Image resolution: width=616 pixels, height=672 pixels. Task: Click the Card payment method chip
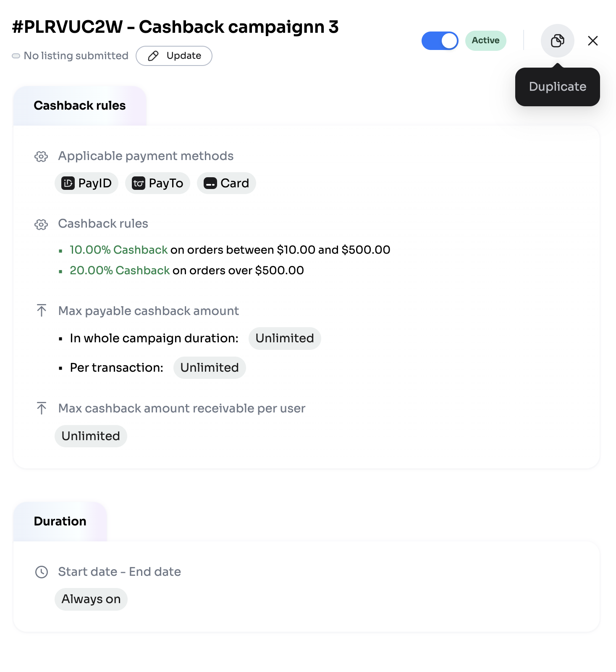[x=226, y=183]
